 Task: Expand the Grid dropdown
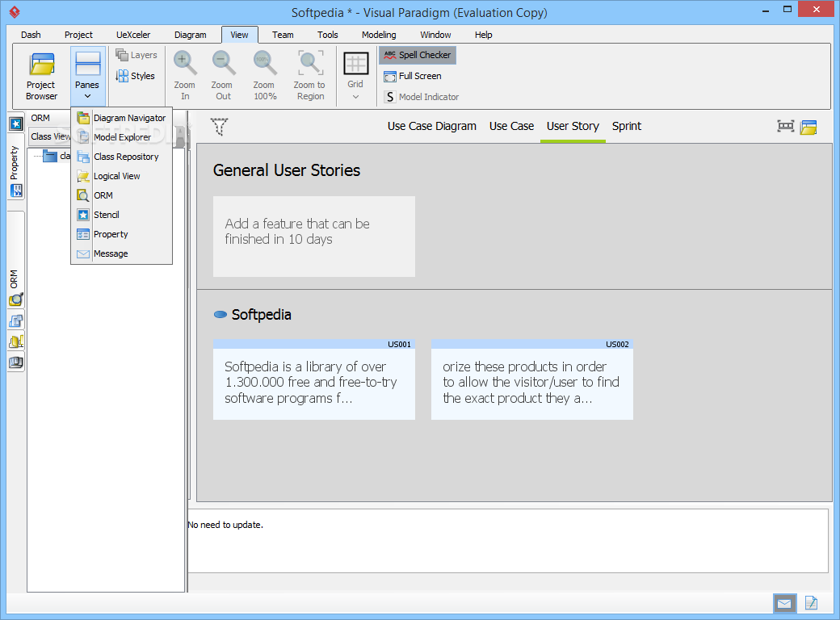point(355,76)
